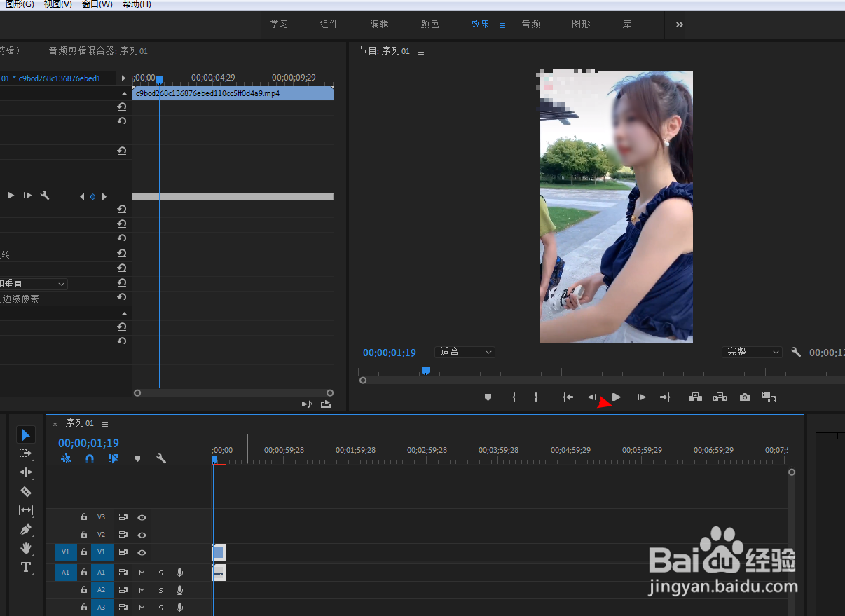Toggle nest sequence insert mode
845x616 pixels.
tap(66, 458)
